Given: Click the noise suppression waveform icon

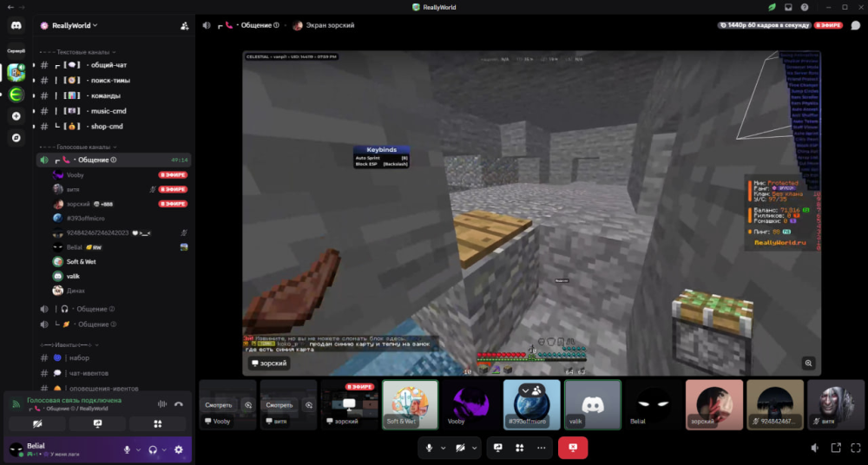Looking at the screenshot, I should click(162, 404).
